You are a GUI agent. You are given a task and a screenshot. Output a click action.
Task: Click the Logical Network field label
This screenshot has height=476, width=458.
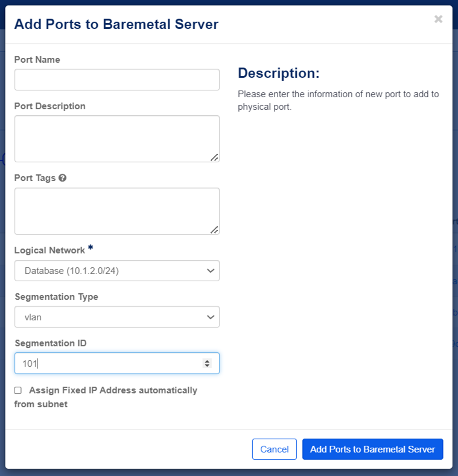(x=49, y=250)
